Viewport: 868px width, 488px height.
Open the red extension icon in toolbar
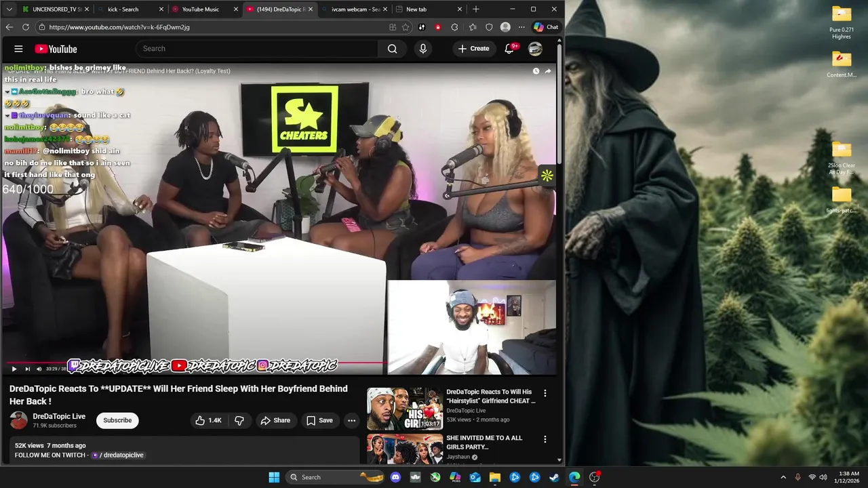coord(438,27)
